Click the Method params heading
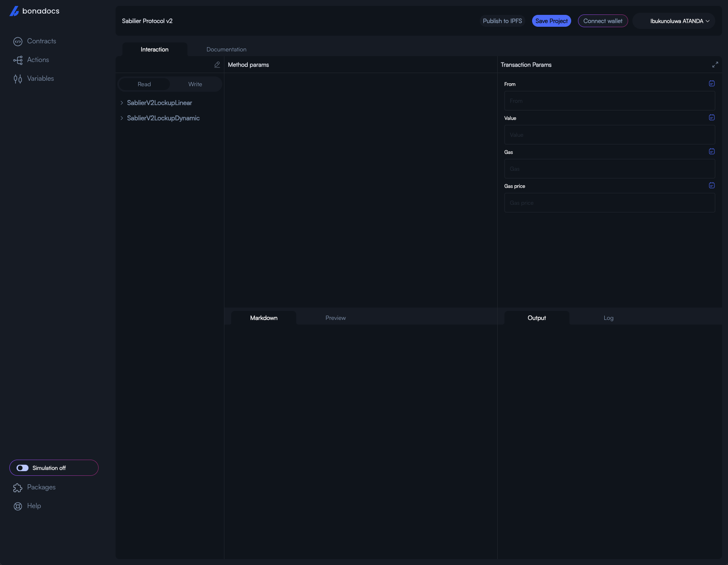Screen dimensions: 728x565 click(x=248, y=65)
